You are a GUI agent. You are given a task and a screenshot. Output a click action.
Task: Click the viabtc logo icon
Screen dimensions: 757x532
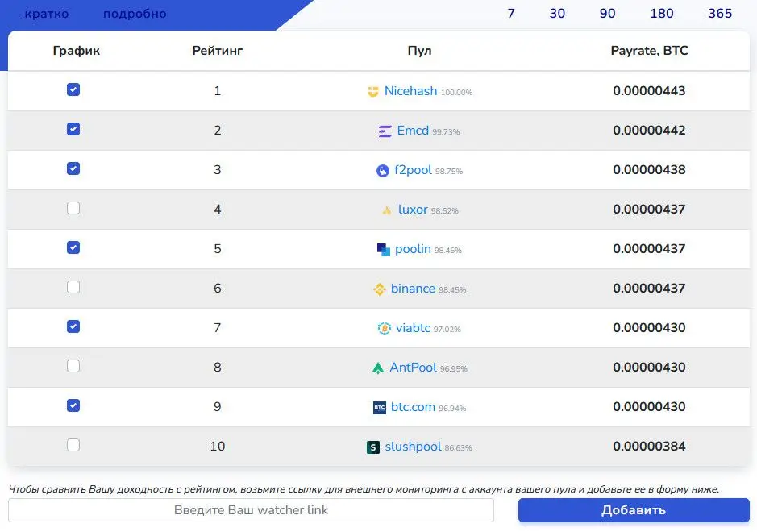(385, 329)
